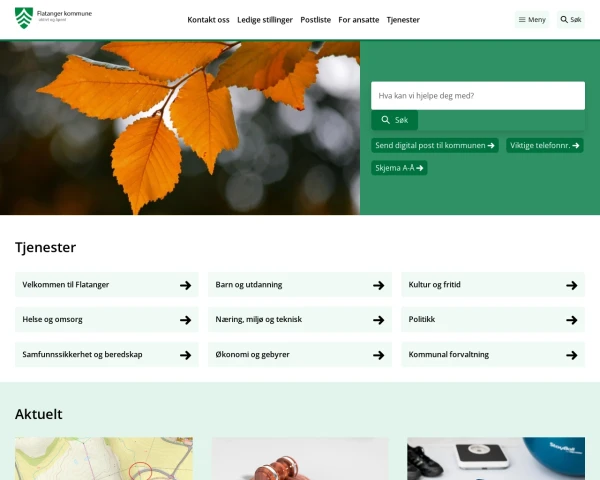
Task: Open Samfunnssikkerhet og beredskap
Action: point(107,355)
